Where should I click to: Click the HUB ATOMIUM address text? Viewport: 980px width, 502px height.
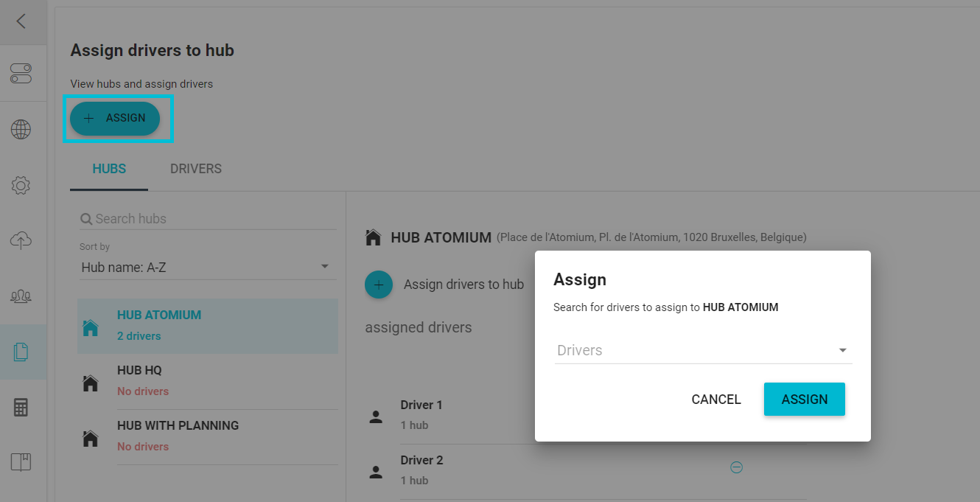point(651,237)
